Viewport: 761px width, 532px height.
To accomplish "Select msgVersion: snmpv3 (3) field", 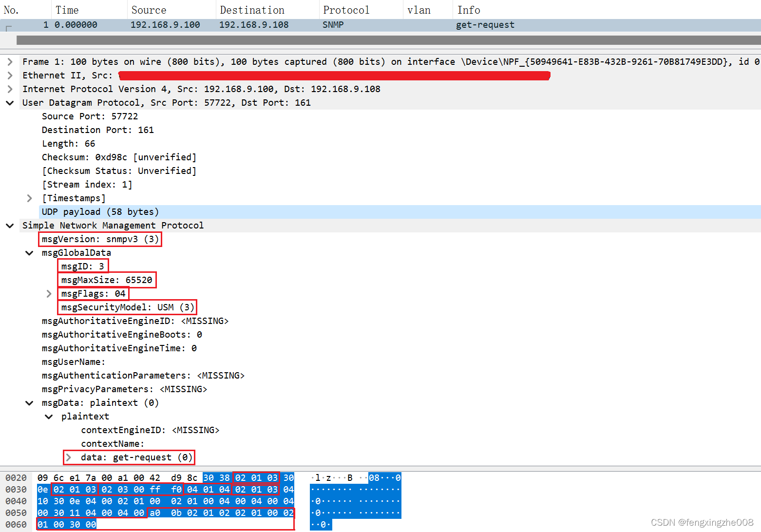I will [100, 239].
